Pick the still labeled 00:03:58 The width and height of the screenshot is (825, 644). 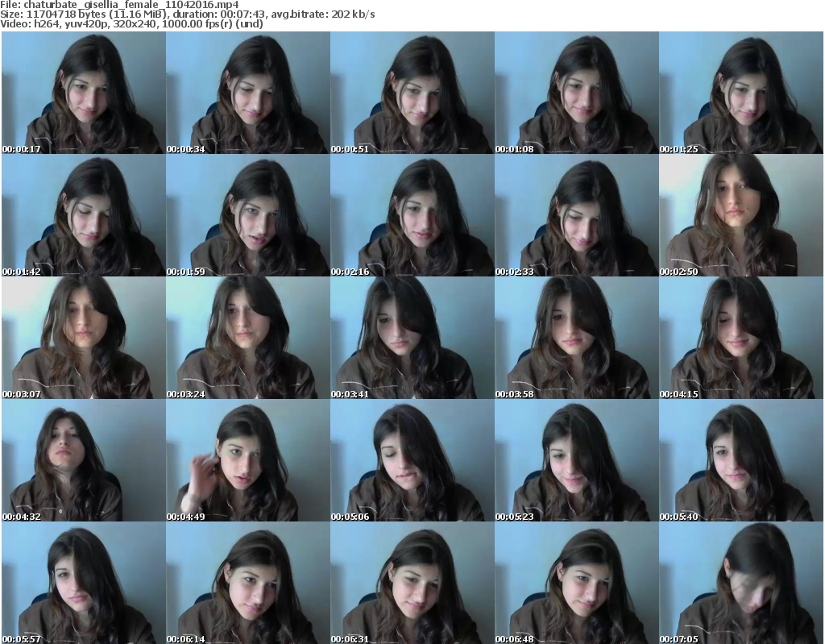[577, 338]
